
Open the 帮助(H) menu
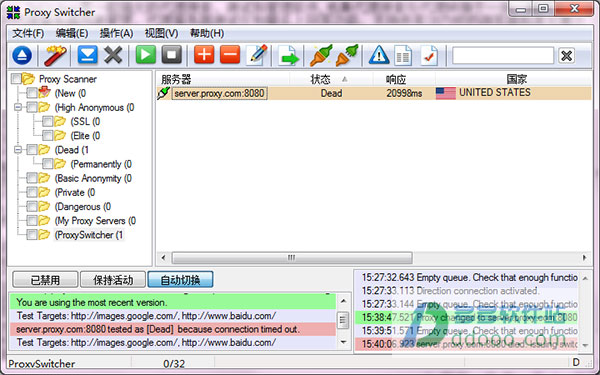point(207,33)
